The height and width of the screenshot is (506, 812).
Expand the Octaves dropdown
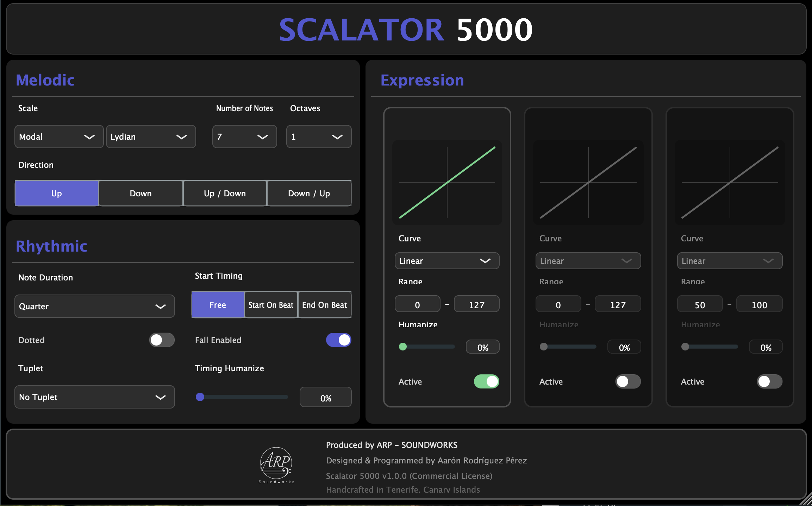(x=319, y=137)
